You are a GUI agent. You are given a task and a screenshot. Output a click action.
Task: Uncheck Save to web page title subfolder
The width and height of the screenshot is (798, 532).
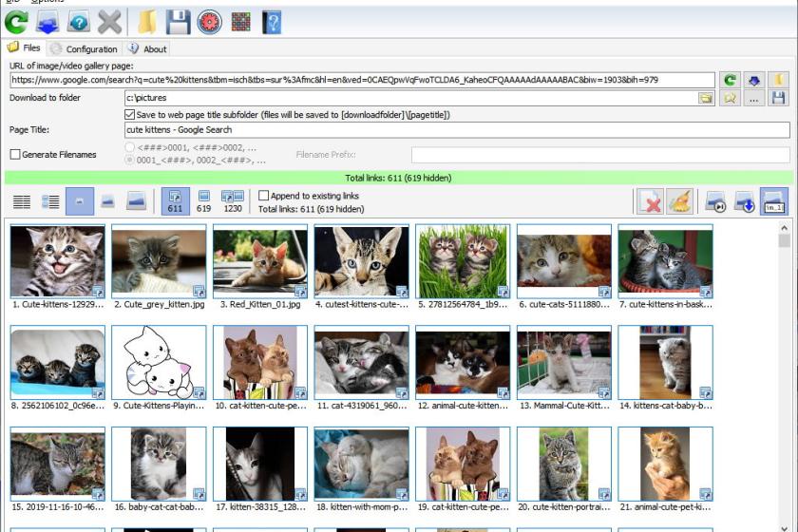[x=129, y=115]
